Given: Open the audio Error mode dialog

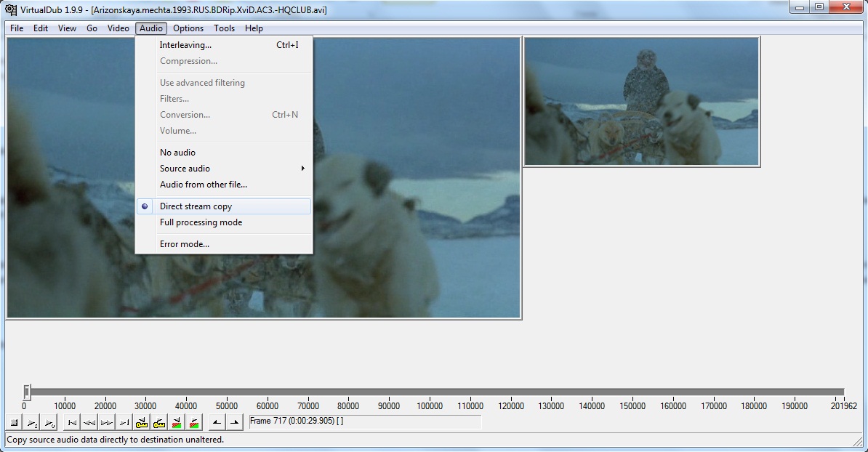Looking at the screenshot, I should point(224,244).
